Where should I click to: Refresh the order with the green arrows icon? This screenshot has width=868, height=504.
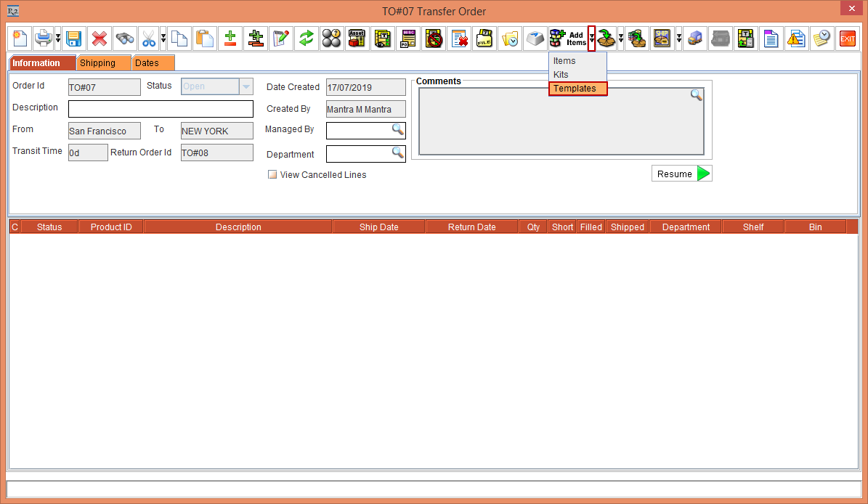coord(306,38)
